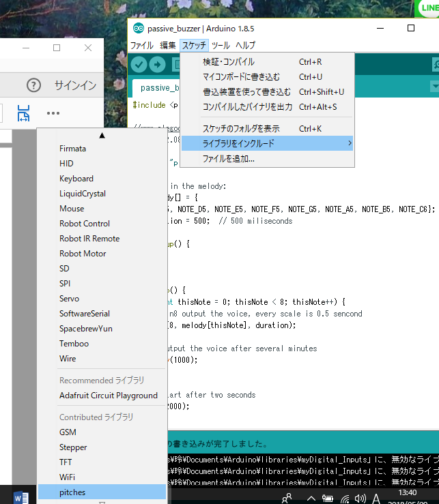
Task: Select マイコンボードに書き込む menu item
Action: click(267, 77)
